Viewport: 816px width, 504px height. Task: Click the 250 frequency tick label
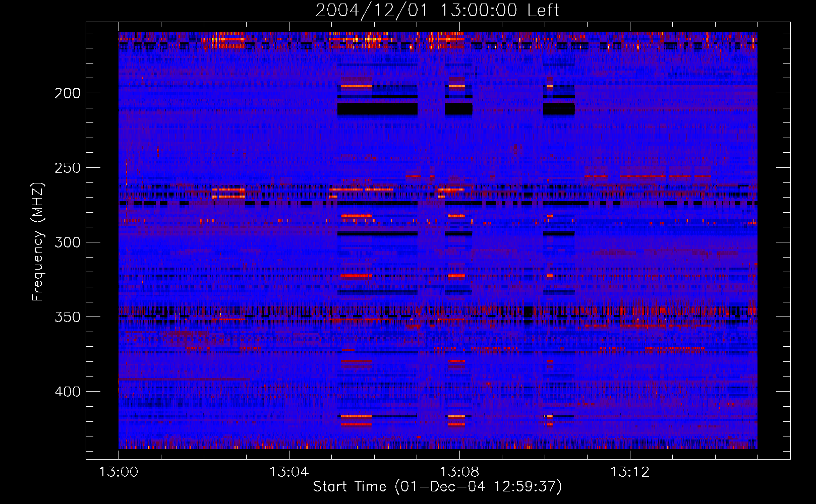[68, 168]
